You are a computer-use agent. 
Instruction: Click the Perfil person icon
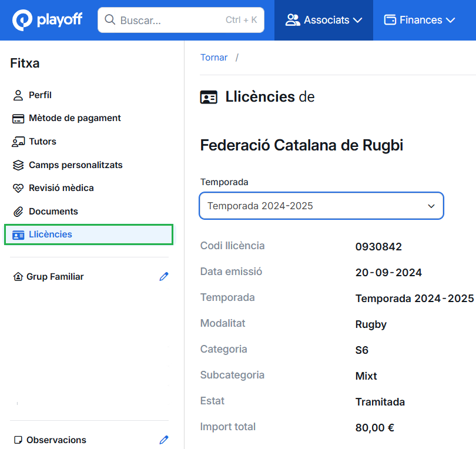[18, 95]
